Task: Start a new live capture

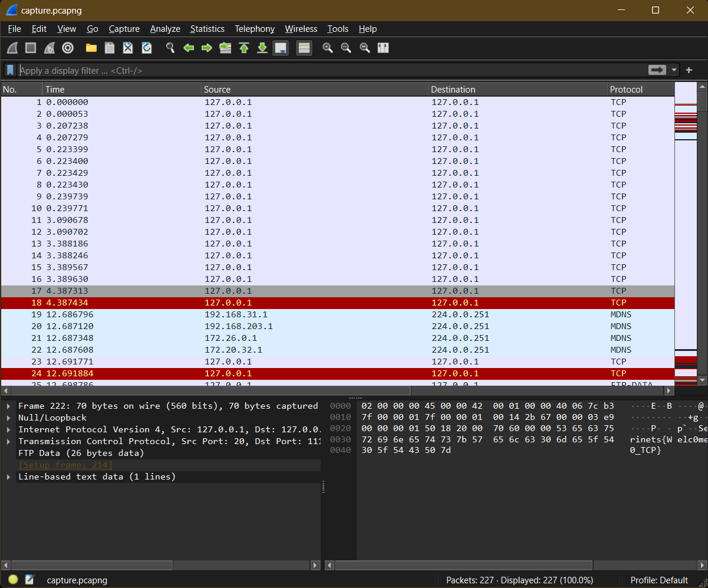Action: 12,48
